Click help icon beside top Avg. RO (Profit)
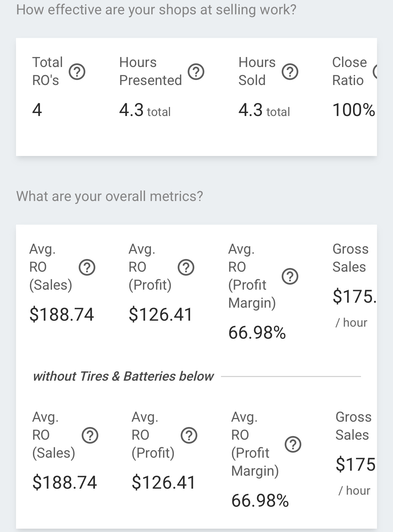Viewport: 393px width, 532px height. [186, 267]
